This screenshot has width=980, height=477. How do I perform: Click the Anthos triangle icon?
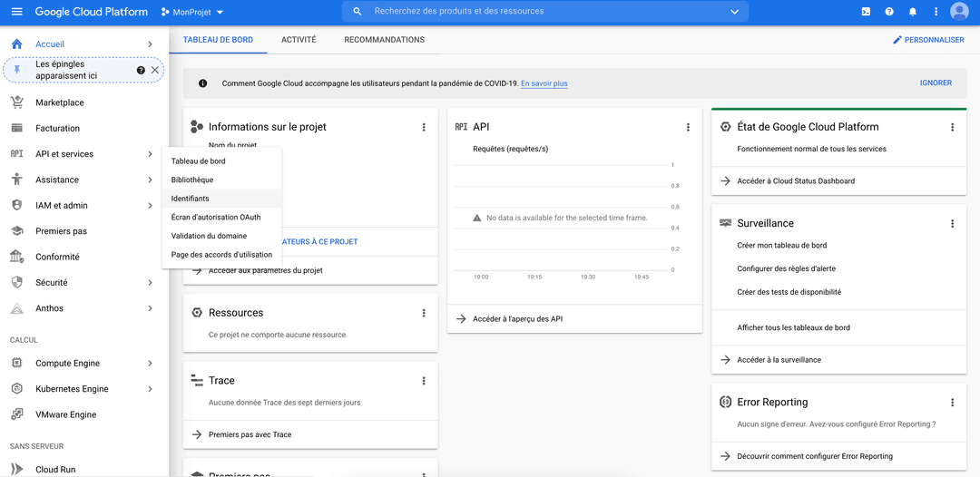point(17,308)
